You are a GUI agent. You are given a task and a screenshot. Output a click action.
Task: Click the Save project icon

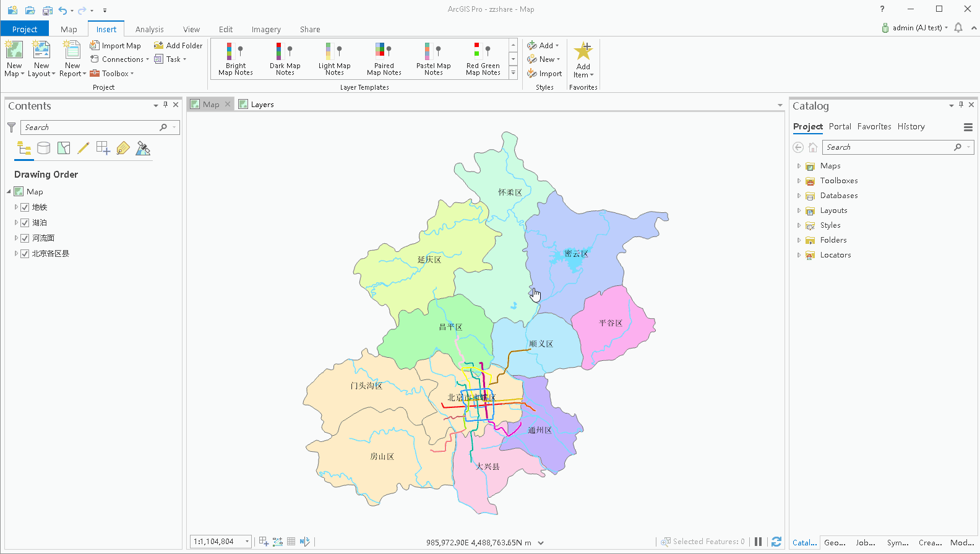coord(48,11)
